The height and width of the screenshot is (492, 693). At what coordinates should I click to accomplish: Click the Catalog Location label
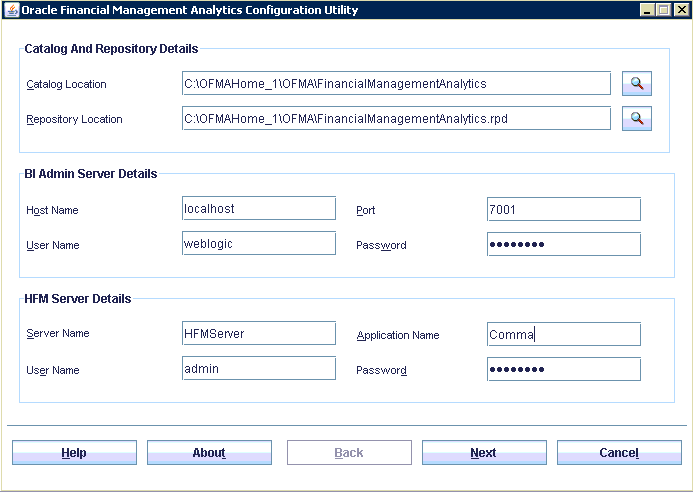click(x=66, y=84)
